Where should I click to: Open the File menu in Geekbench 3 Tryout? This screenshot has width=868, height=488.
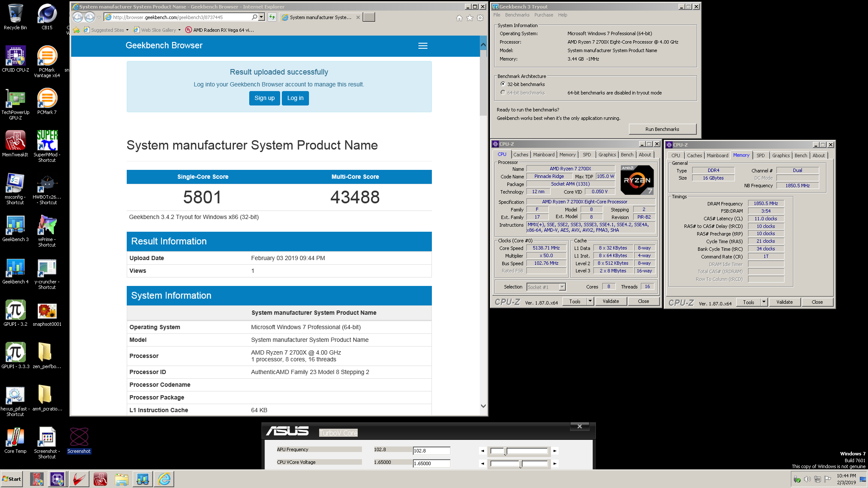click(497, 15)
